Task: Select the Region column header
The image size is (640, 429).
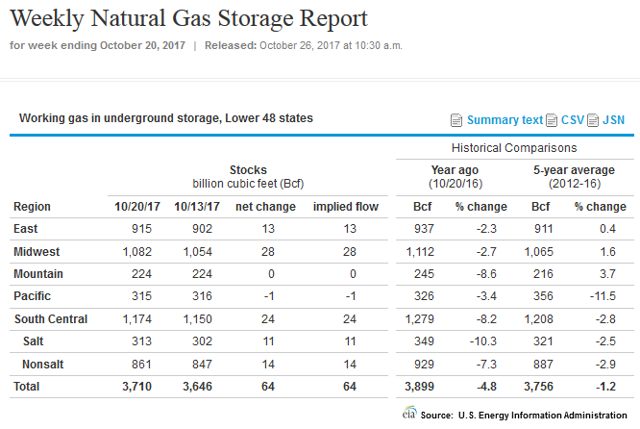Action: pyautogui.click(x=32, y=207)
